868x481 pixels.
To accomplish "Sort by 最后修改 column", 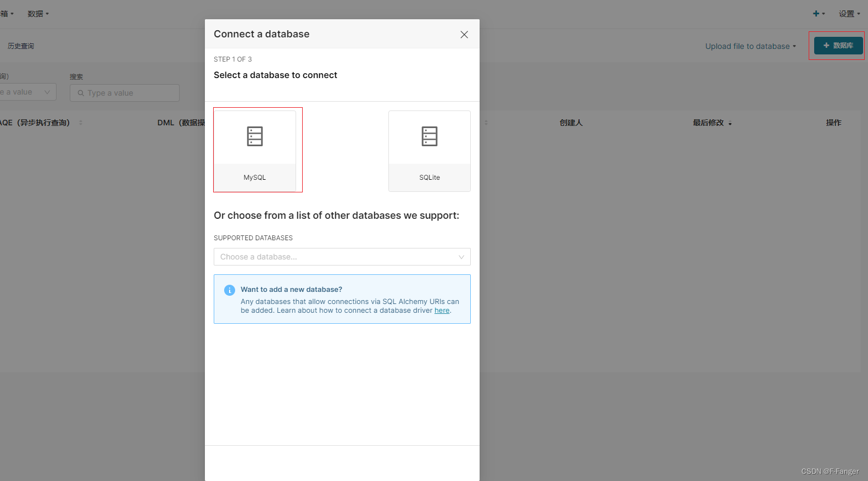I will coord(712,123).
